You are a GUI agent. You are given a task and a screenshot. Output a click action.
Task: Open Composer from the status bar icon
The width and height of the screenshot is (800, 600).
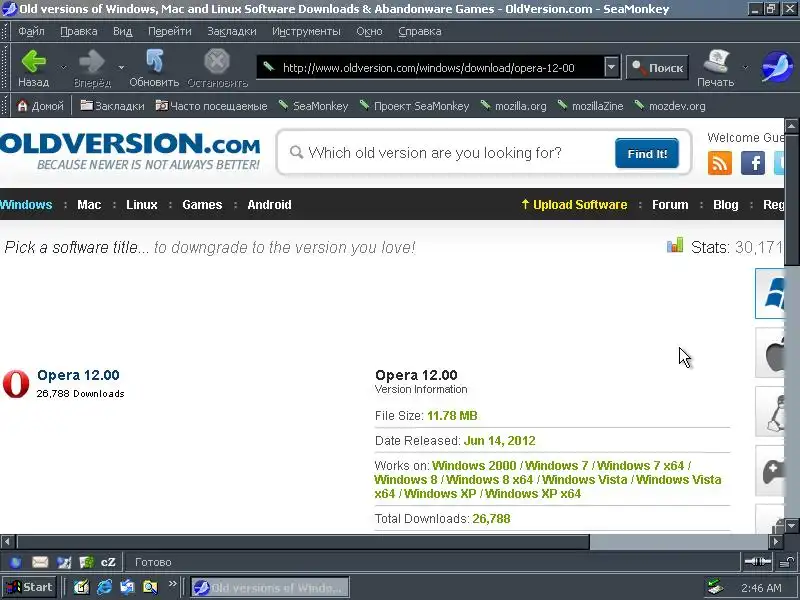pyautogui.click(x=64, y=562)
